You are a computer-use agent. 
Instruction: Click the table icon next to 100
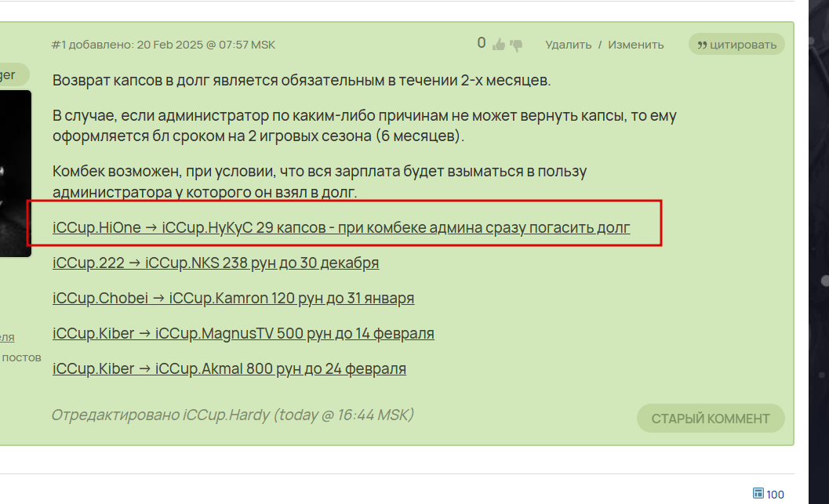pos(758,493)
